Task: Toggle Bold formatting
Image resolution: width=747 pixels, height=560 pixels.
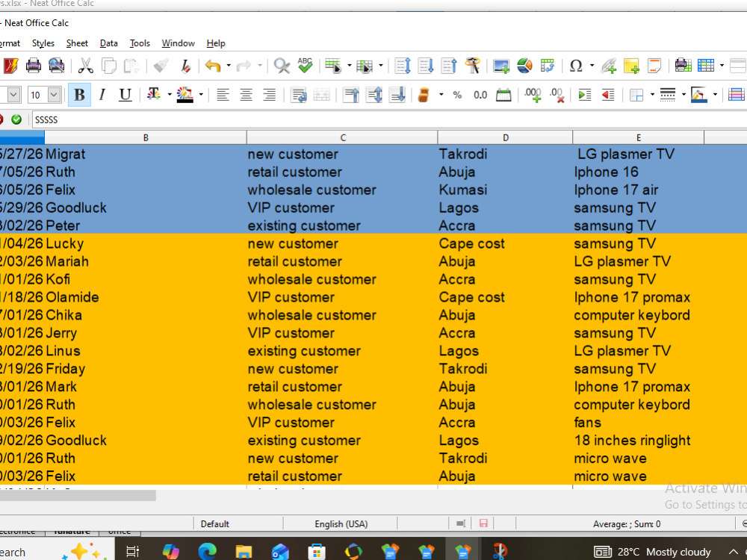Action: click(79, 95)
